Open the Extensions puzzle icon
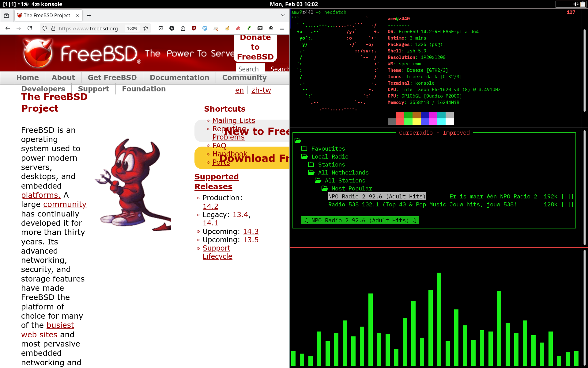 pos(183,28)
